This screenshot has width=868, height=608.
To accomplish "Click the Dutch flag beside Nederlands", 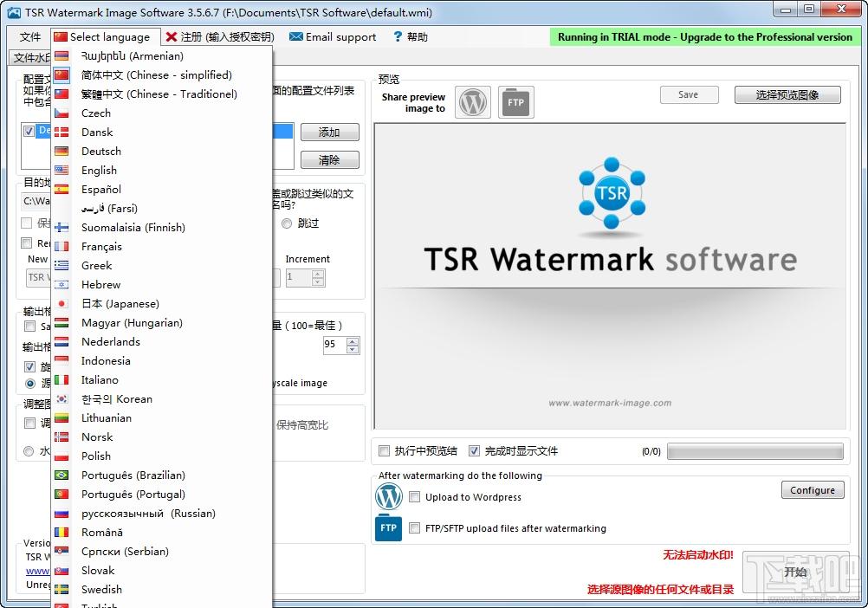I will click(x=62, y=342).
